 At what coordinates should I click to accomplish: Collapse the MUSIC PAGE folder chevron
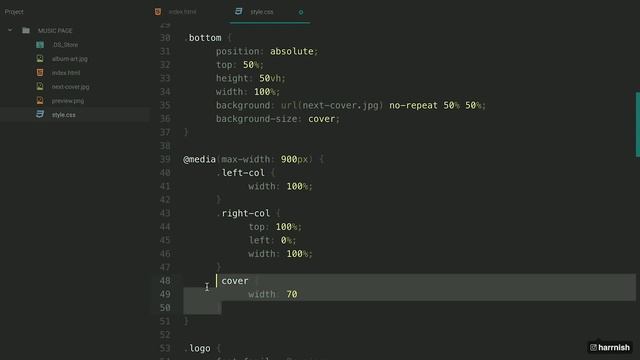10,30
